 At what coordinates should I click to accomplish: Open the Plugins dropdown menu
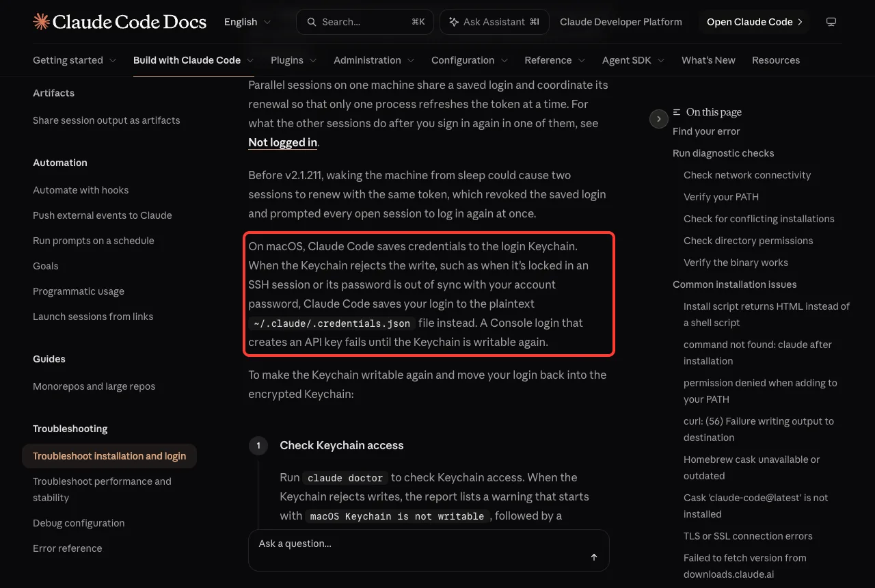click(x=294, y=60)
